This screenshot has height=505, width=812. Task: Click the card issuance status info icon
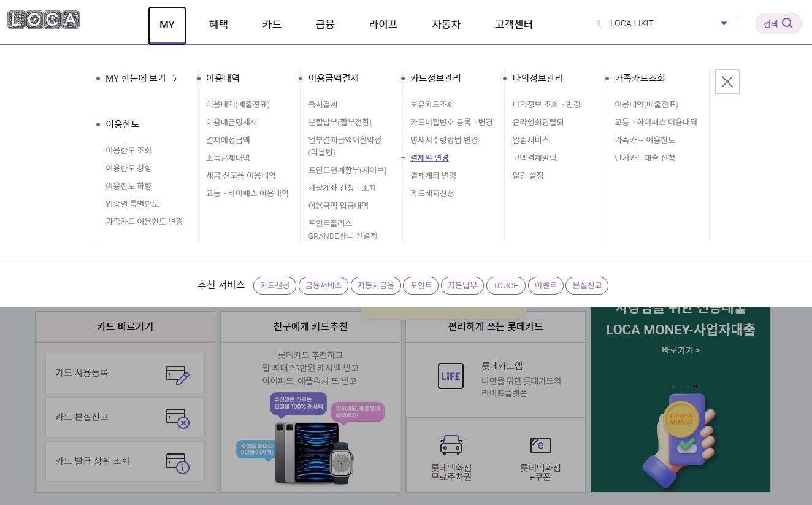tap(178, 462)
